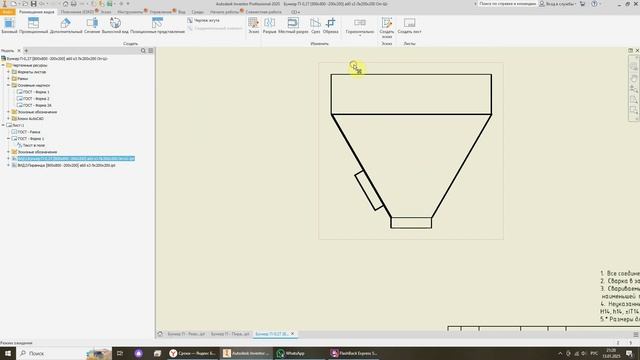640x360 pixels.
Task: Close the active Бункер document tab
Action: coord(292,334)
